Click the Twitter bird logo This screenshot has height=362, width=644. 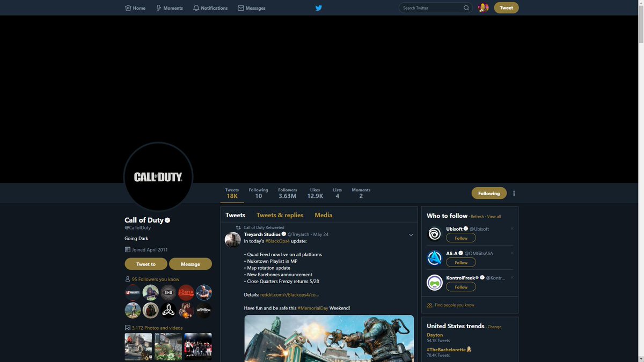(x=319, y=8)
